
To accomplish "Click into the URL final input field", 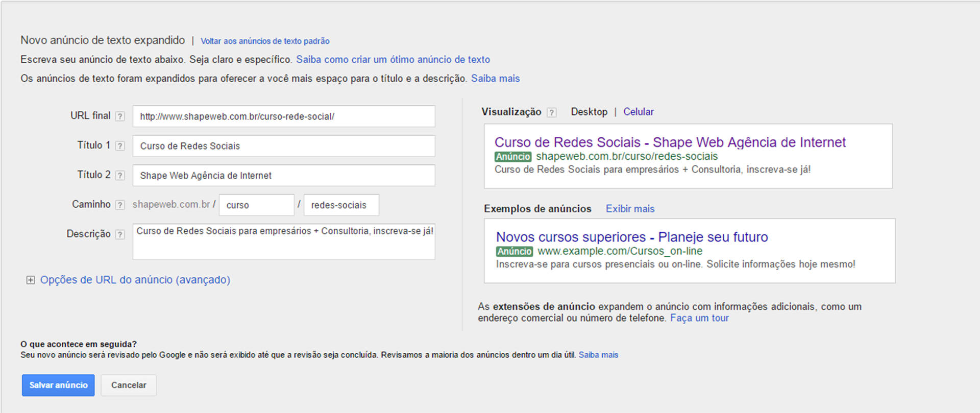I will [x=284, y=116].
